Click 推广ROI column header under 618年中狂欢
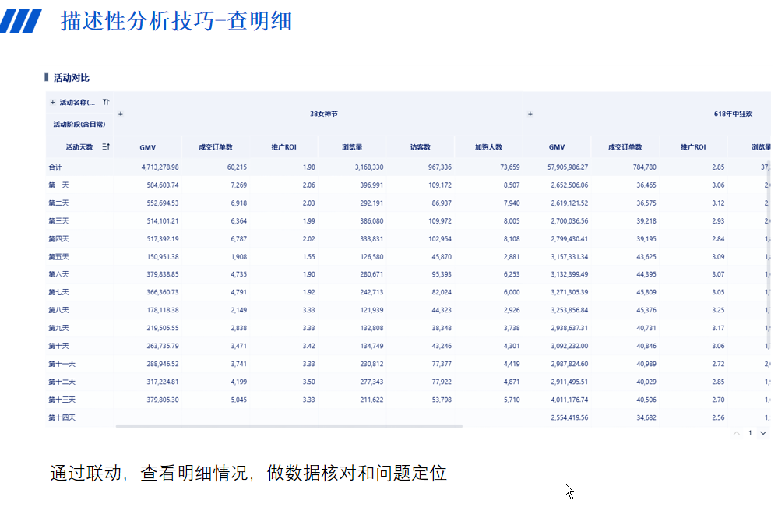Viewport: 778px width, 532px height. tap(693, 147)
